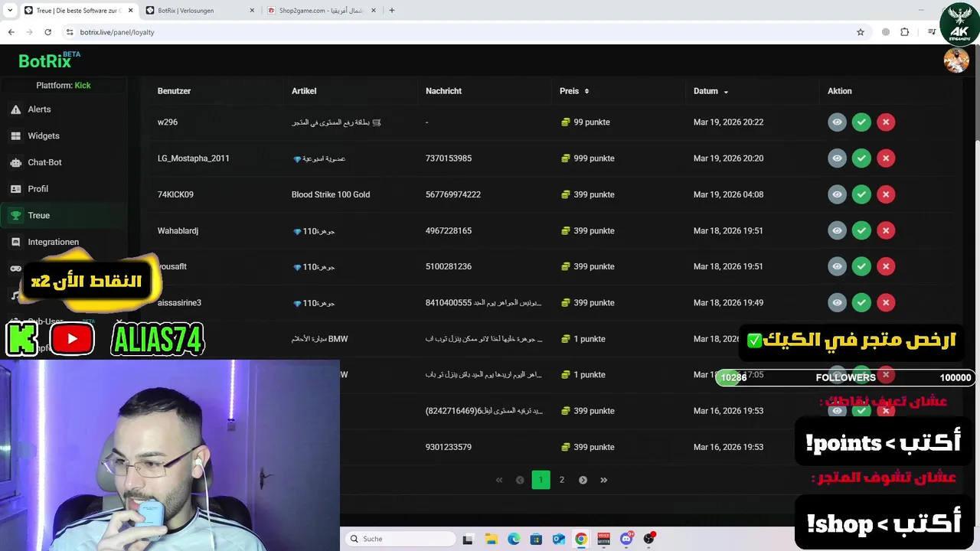The width and height of the screenshot is (980, 551).
Task: Sort table by Preis column
Action: 574,91
